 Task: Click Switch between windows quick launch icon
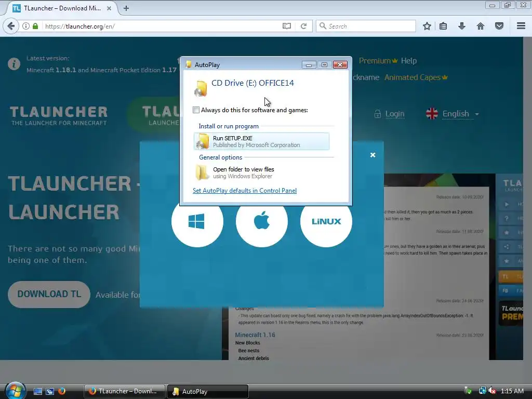(50, 391)
